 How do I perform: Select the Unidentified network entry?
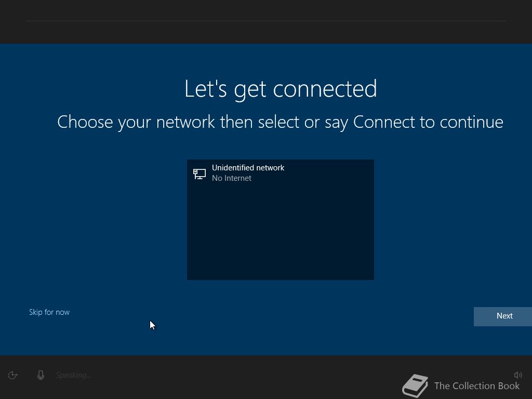(280, 173)
